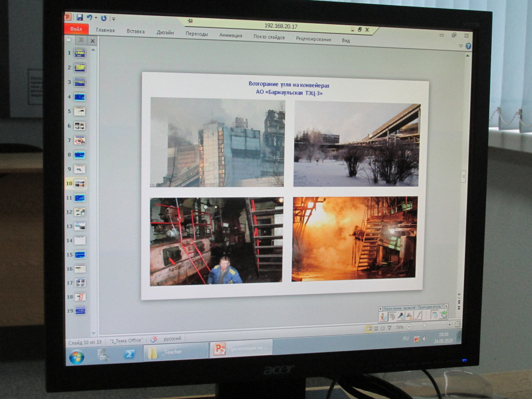This screenshot has width=532, height=399.
Task: Click the Redo icon in quick access toolbar
Action: (x=103, y=18)
